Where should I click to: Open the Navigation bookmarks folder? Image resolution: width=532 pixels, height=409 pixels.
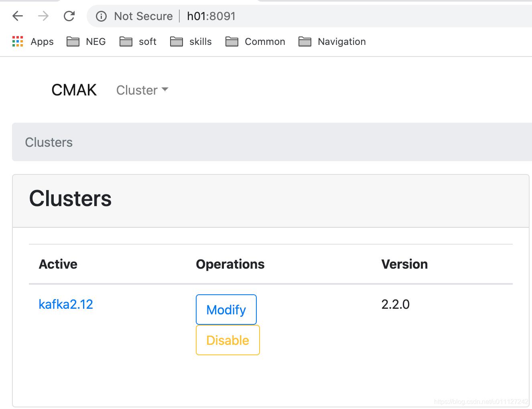(332, 41)
